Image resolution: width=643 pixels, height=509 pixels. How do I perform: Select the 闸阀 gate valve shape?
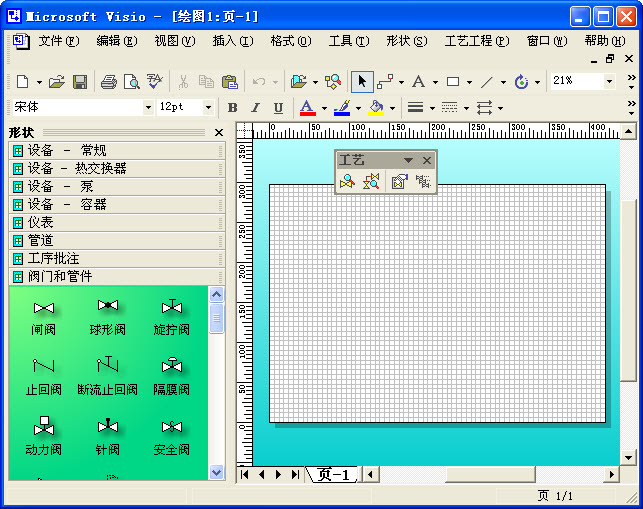tap(43, 316)
